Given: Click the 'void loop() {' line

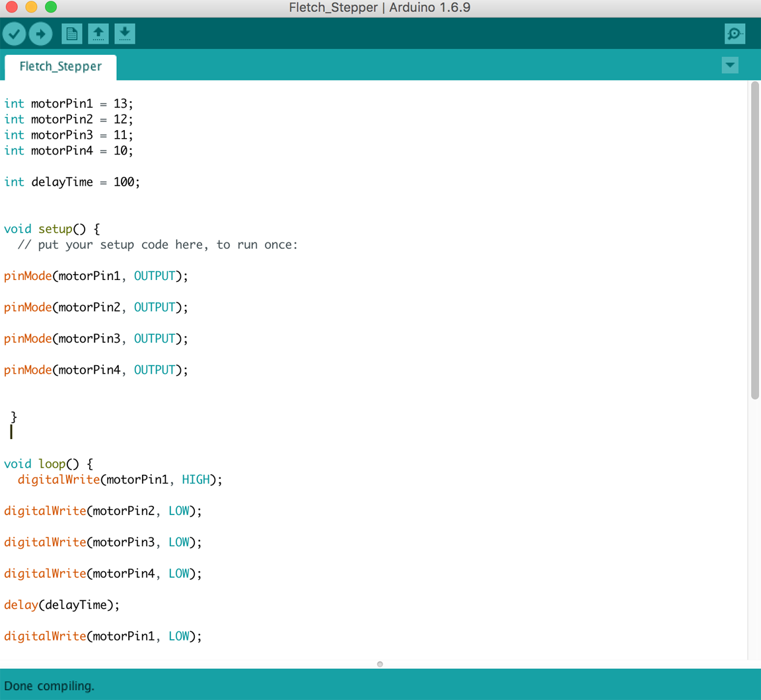Looking at the screenshot, I should tap(48, 464).
